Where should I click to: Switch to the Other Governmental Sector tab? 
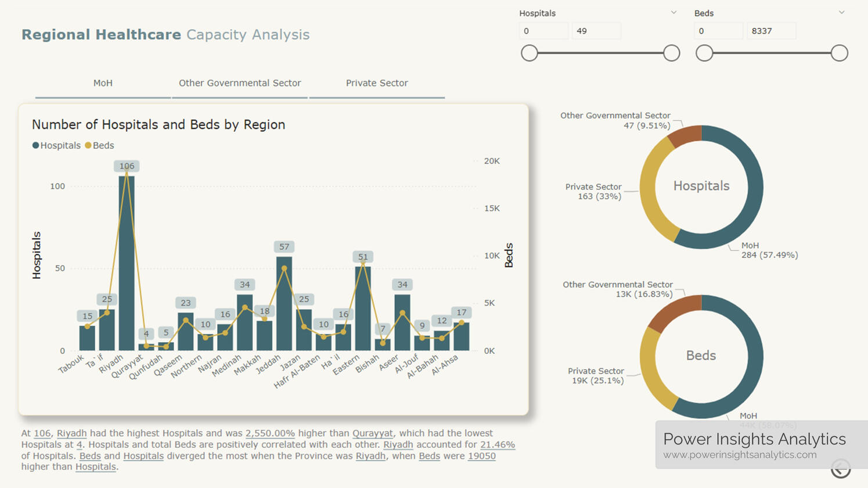(240, 83)
